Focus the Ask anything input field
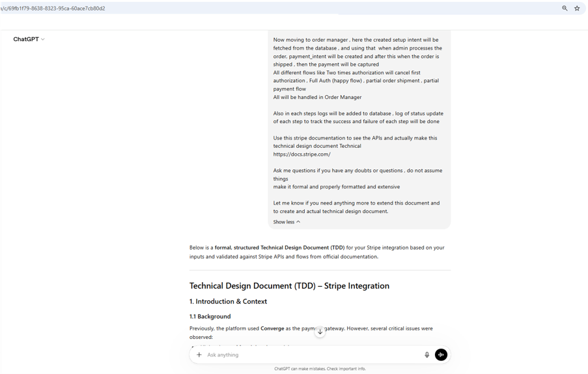This screenshot has height=374, width=588. [313, 354]
